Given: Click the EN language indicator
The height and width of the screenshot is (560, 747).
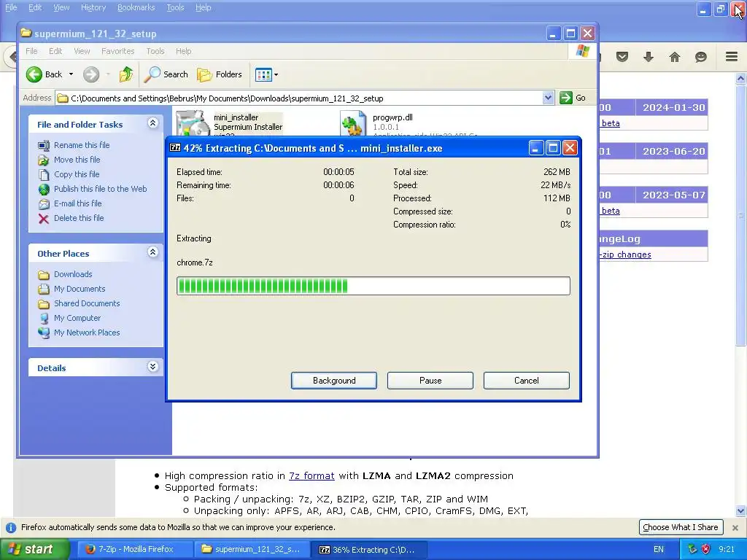Looking at the screenshot, I should click(x=659, y=549).
